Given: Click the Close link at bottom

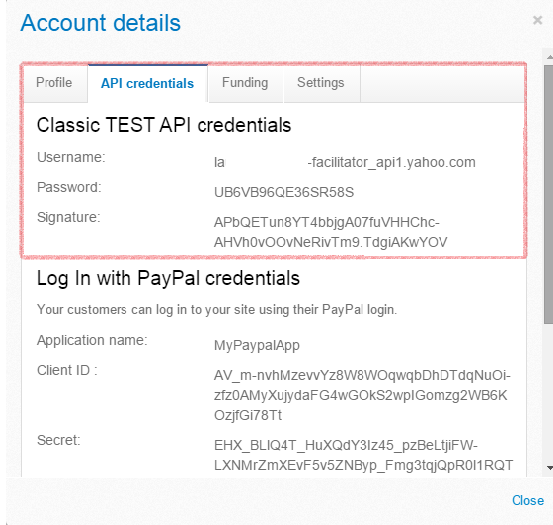Looking at the screenshot, I should point(528,500).
